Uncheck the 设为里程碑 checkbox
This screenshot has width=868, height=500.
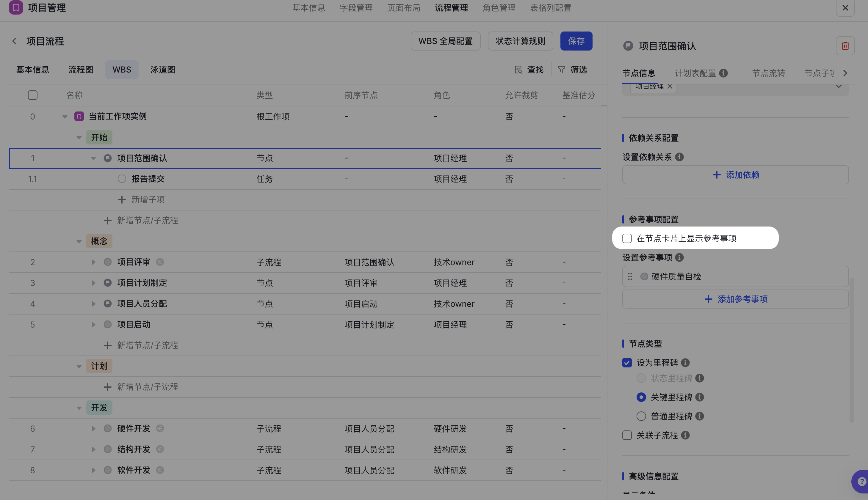tap(627, 363)
